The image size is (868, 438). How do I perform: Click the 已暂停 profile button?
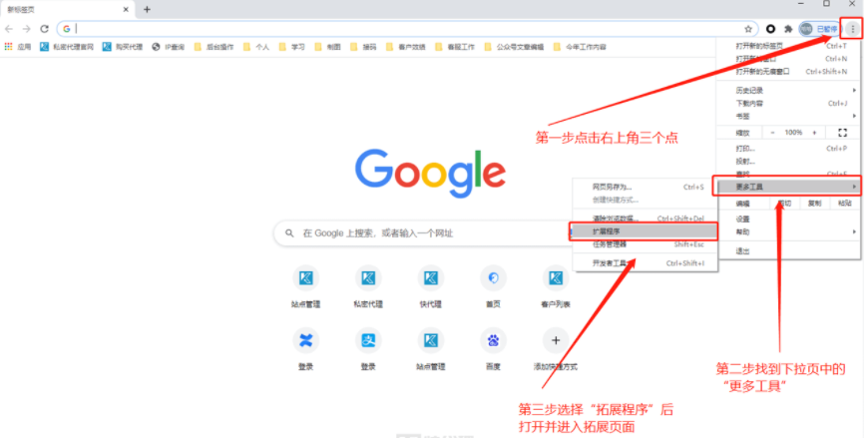820,29
